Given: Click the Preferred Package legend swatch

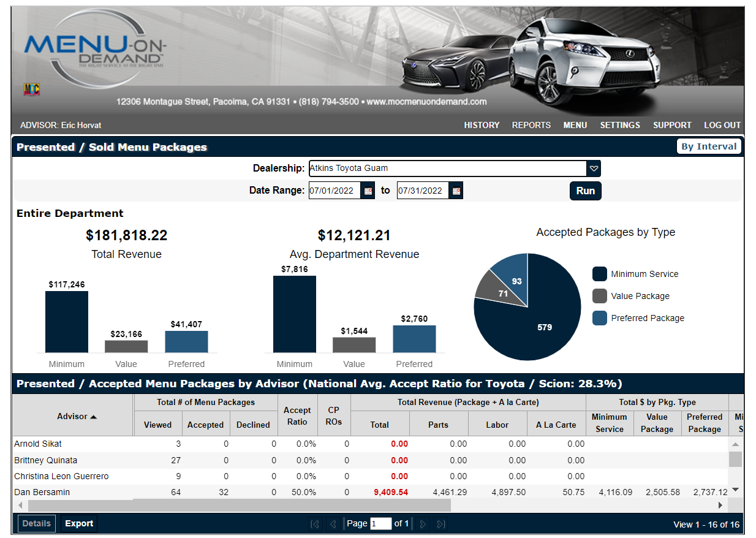Looking at the screenshot, I should [600, 318].
